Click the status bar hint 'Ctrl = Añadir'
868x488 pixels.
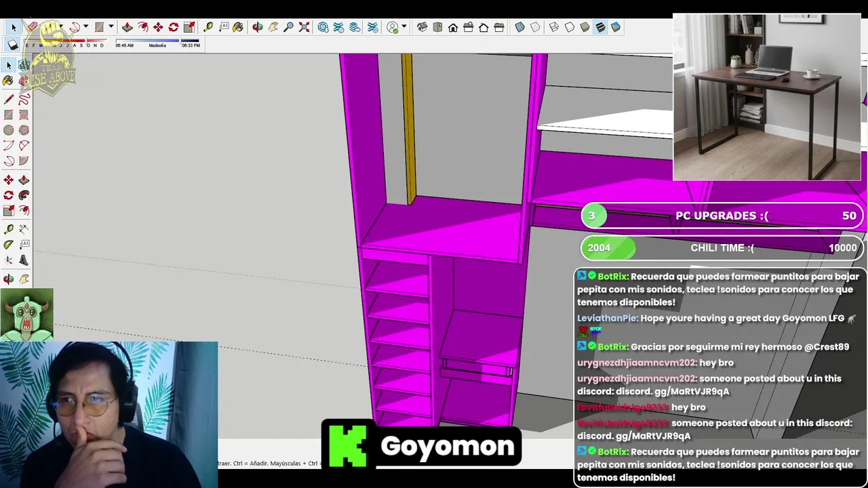point(250,464)
